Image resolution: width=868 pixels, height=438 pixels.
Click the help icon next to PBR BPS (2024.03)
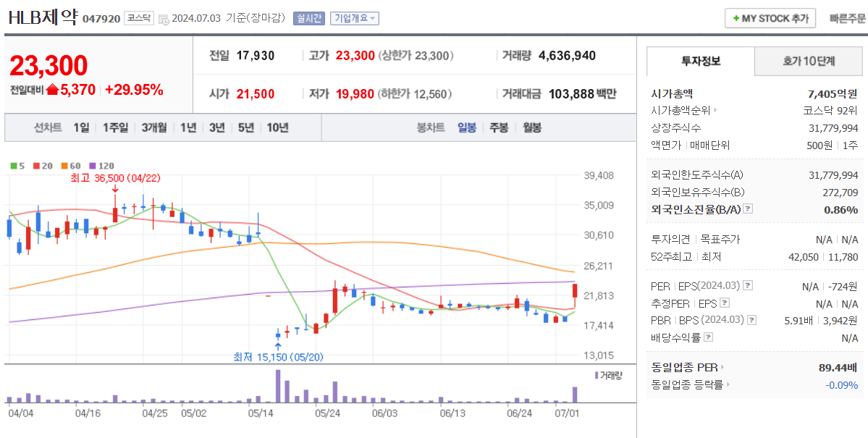751,320
